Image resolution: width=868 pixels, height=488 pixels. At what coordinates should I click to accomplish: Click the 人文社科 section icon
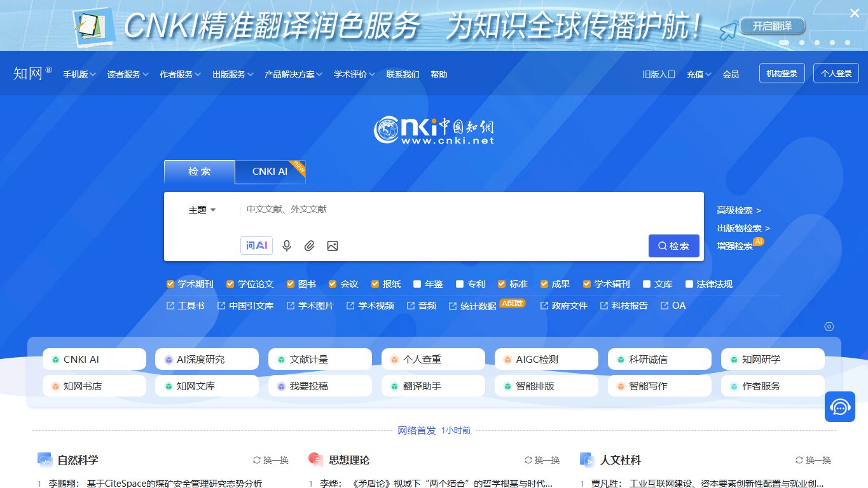(x=587, y=459)
